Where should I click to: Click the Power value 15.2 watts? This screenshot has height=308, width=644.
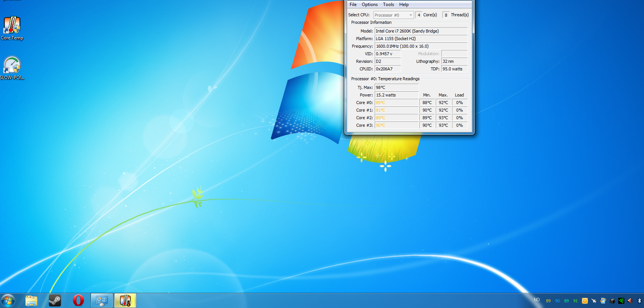[x=397, y=95]
